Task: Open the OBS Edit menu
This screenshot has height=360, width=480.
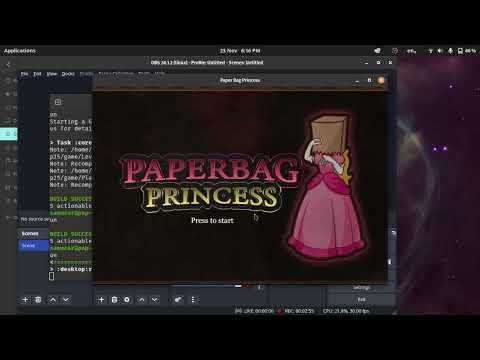Action: tap(37, 74)
